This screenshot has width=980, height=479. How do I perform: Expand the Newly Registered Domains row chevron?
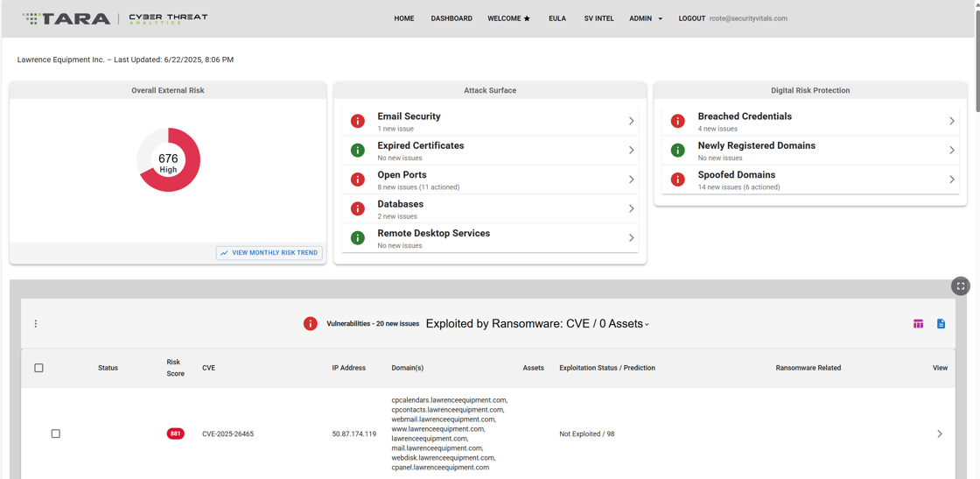tap(952, 150)
